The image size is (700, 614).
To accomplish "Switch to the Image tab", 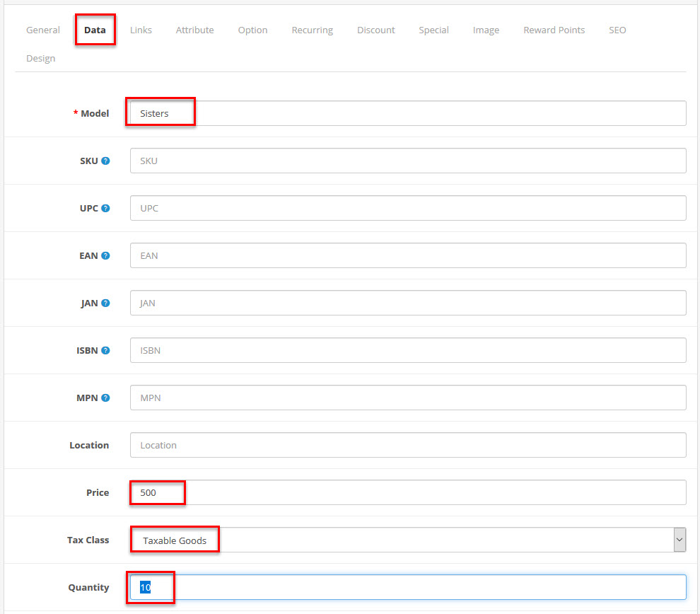I will tap(486, 30).
